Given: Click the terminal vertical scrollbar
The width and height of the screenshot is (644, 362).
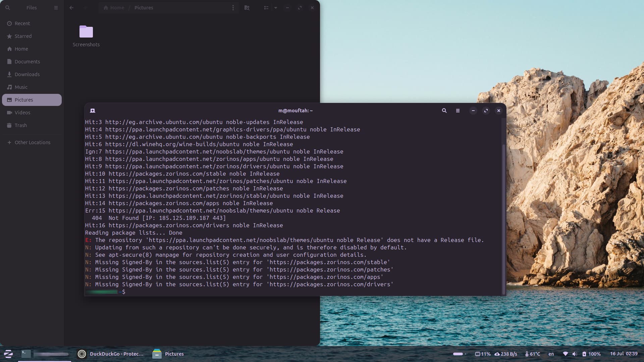Looking at the screenshot, I should tap(503, 220).
